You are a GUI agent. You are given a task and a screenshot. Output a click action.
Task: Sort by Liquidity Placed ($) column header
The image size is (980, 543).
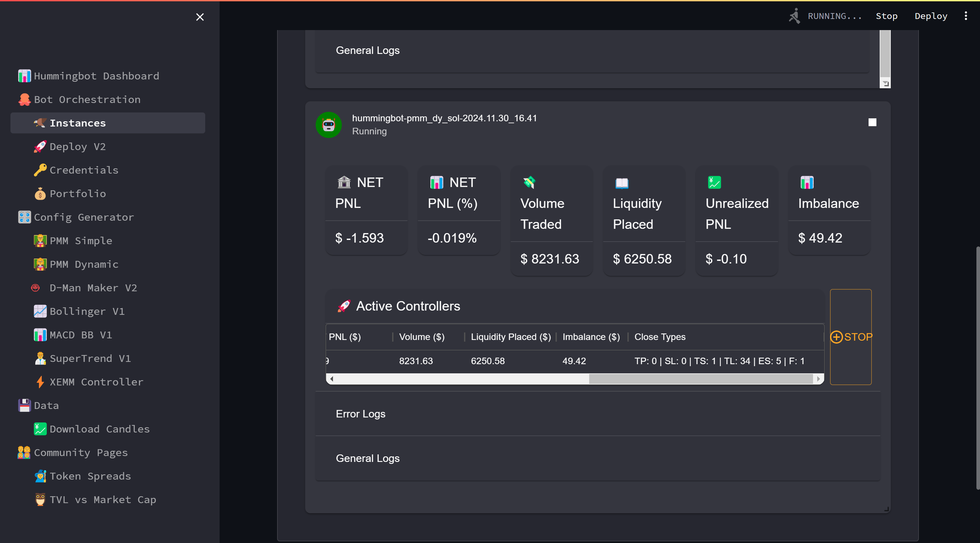pos(510,337)
